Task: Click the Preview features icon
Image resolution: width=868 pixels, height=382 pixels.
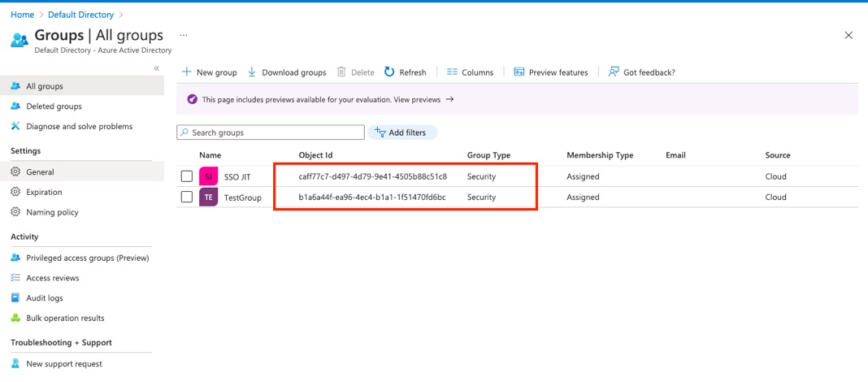Action: [519, 72]
